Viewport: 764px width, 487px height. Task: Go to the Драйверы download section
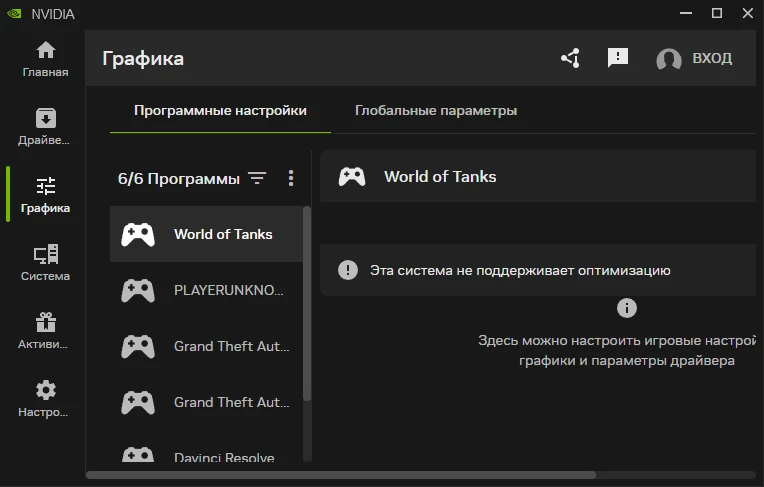pyautogui.click(x=45, y=127)
